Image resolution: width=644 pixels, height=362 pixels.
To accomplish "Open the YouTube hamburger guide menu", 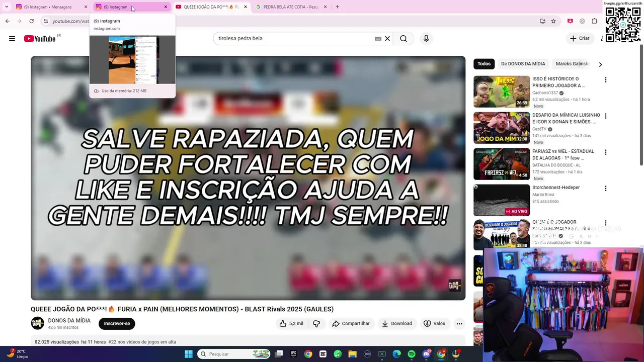I will (12, 39).
